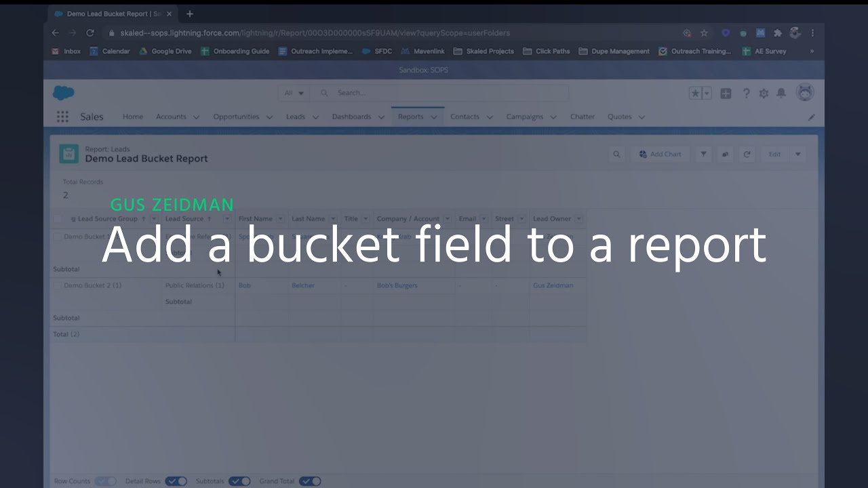Open the Email column dropdown
Viewport: 868px width, 488px height.
484,219
